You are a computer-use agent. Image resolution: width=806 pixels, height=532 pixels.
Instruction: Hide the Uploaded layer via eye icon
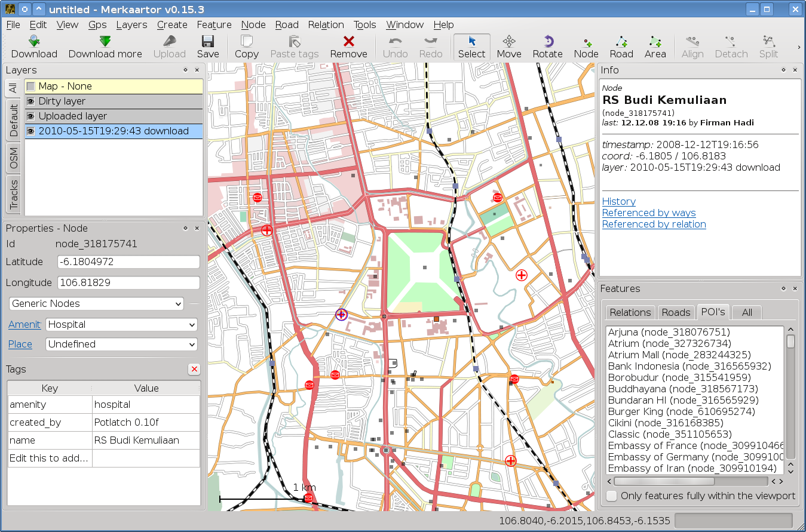(x=31, y=116)
